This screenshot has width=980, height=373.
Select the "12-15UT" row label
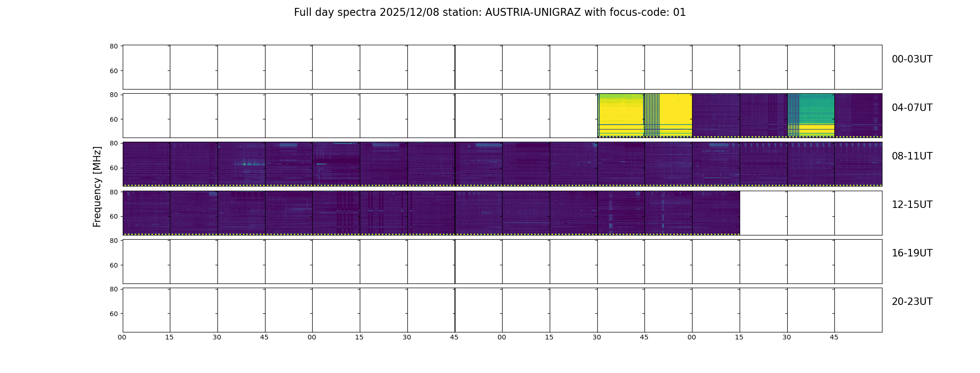coord(912,205)
